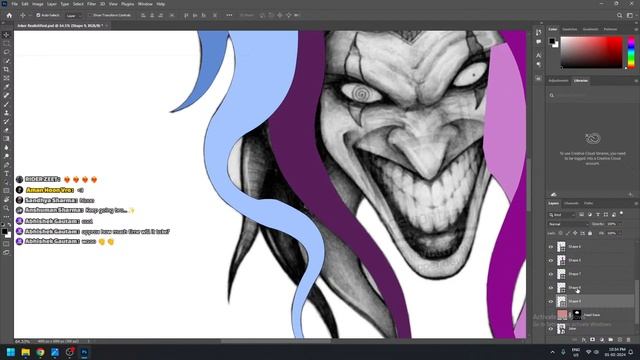The width and height of the screenshot is (640, 360).
Task: Open the layer filter Kind dropdown
Action: pyautogui.click(x=562, y=215)
